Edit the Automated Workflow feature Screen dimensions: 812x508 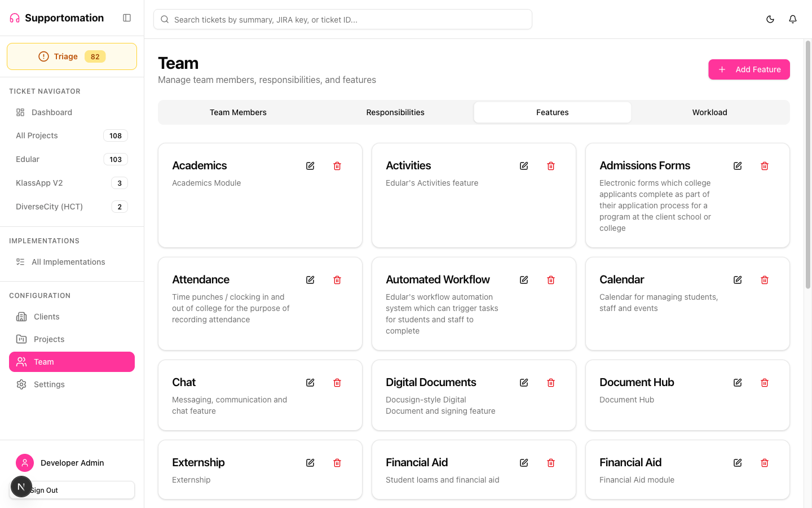coord(523,279)
